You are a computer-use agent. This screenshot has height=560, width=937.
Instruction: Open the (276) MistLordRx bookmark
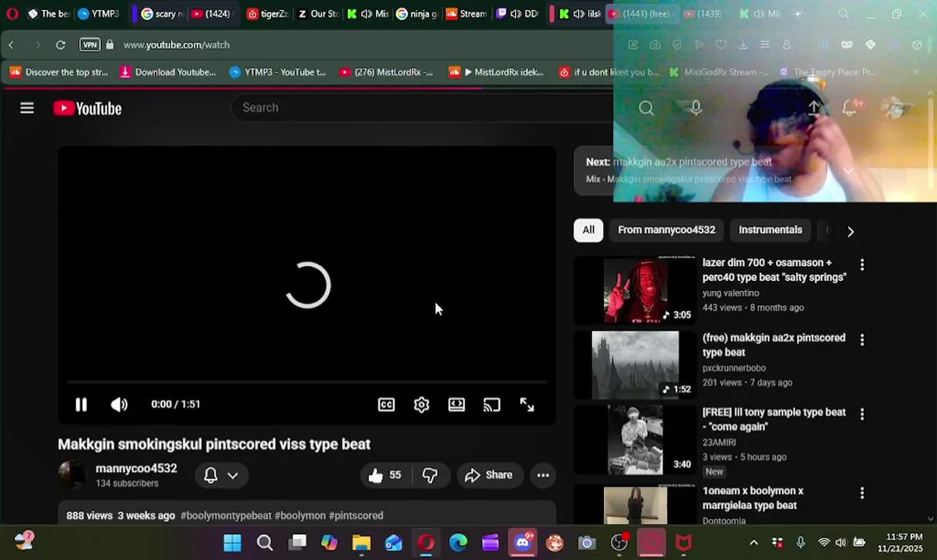(x=386, y=72)
